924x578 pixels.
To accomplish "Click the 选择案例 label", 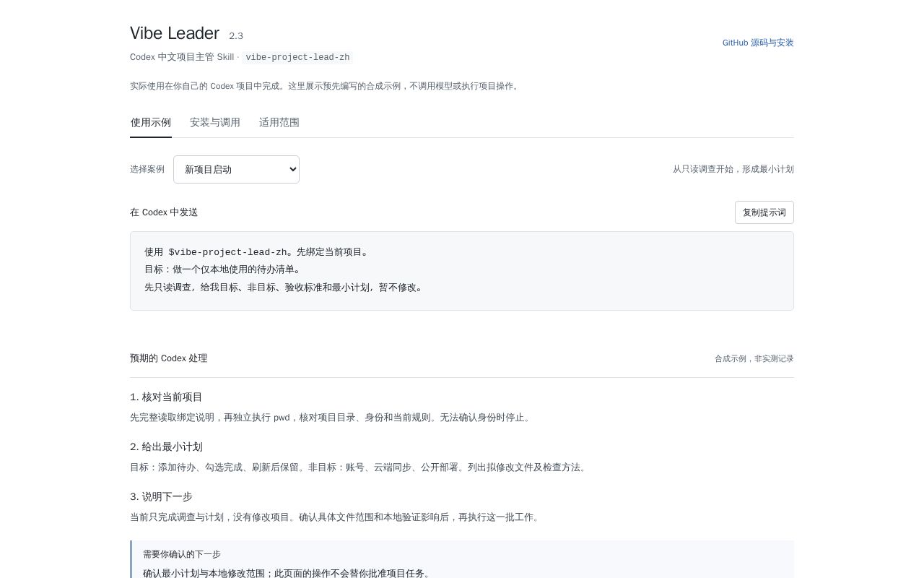I will pyautogui.click(x=147, y=169).
